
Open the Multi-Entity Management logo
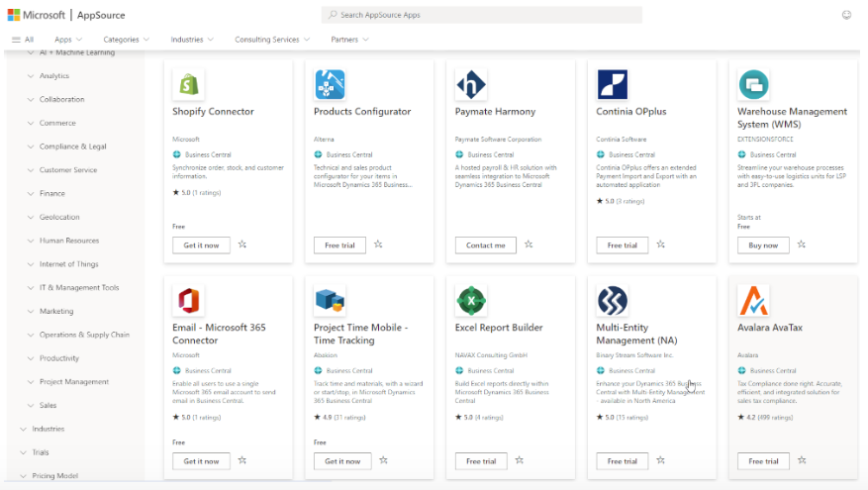(x=613, y=300)
